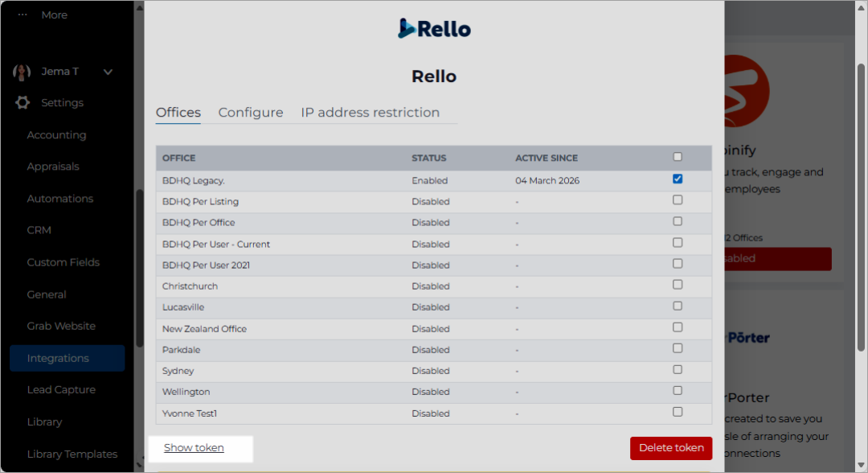This screenshot has height=473, width=868.
Task: Click the red Delete token button
Action: click(671, 448)
